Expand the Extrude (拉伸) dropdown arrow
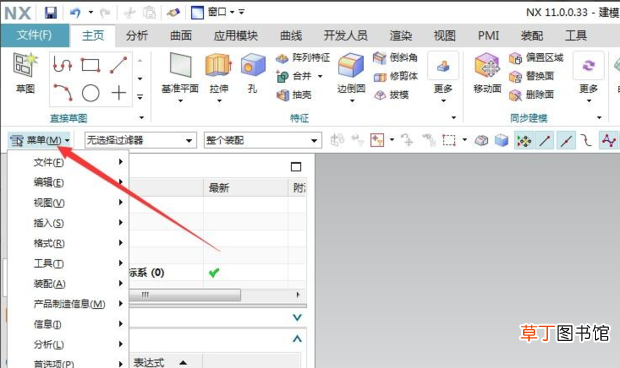This screenshot has height=368, width=620. 219,101
